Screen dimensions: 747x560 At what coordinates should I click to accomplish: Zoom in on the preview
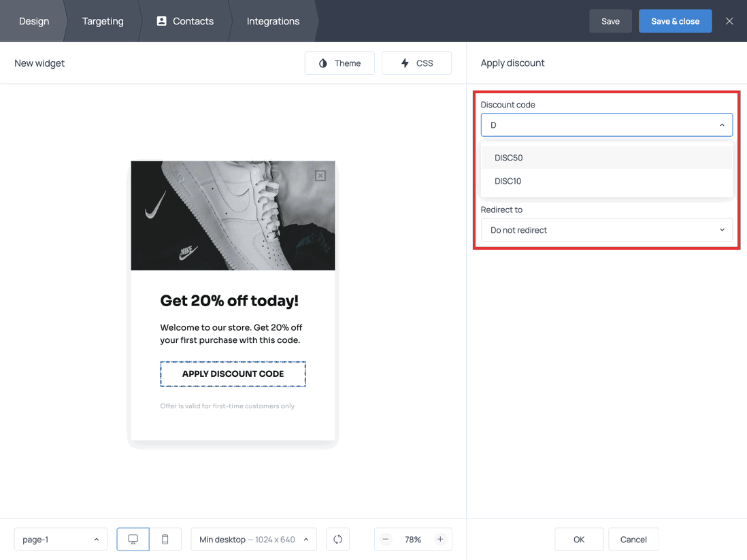tap(439, 539)
